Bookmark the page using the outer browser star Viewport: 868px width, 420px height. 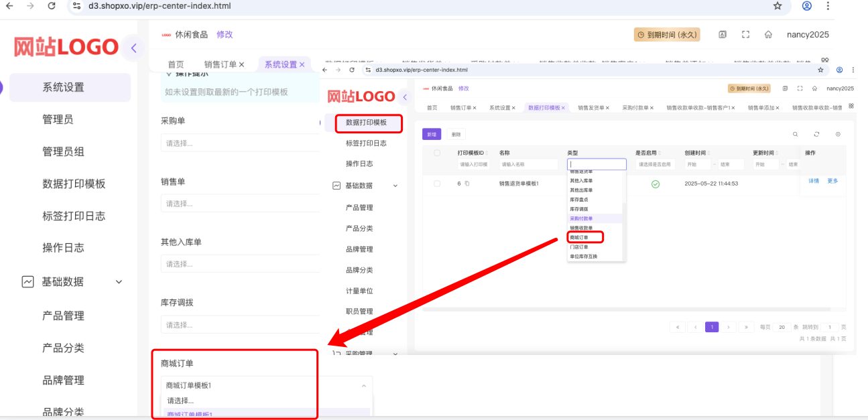coord(778,6)
